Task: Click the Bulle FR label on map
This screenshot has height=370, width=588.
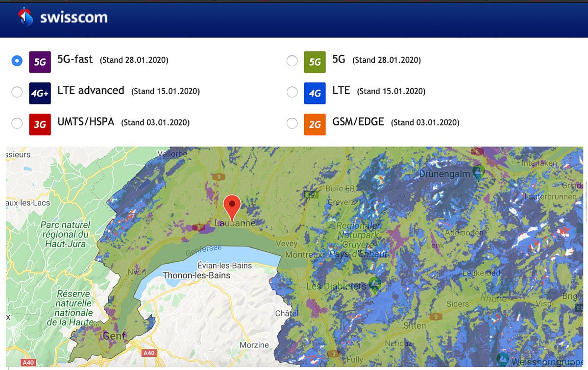Action: (x=340, y=188)
